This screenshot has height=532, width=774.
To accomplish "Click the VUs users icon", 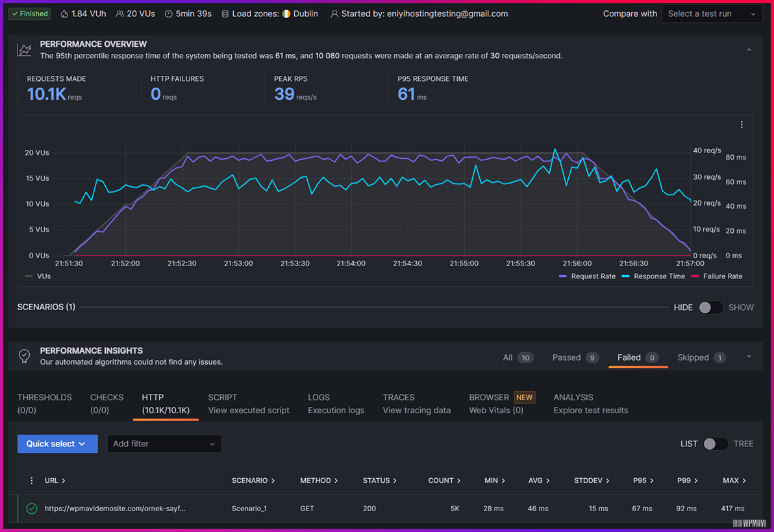I will [119, 14].
